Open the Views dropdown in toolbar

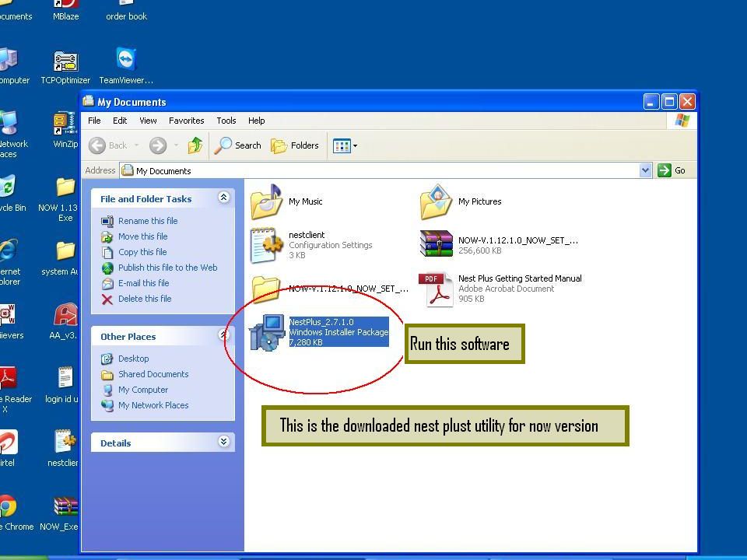point(345,145)
